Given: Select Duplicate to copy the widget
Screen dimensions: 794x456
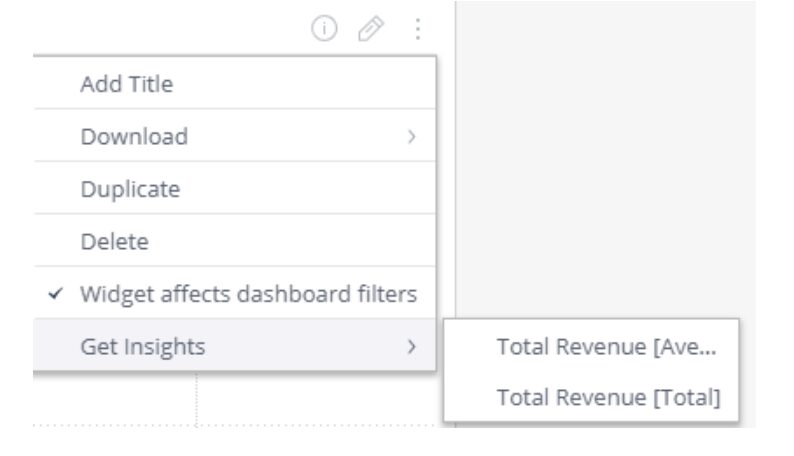Looking at the screenshot, I should [x=234, y=188].
